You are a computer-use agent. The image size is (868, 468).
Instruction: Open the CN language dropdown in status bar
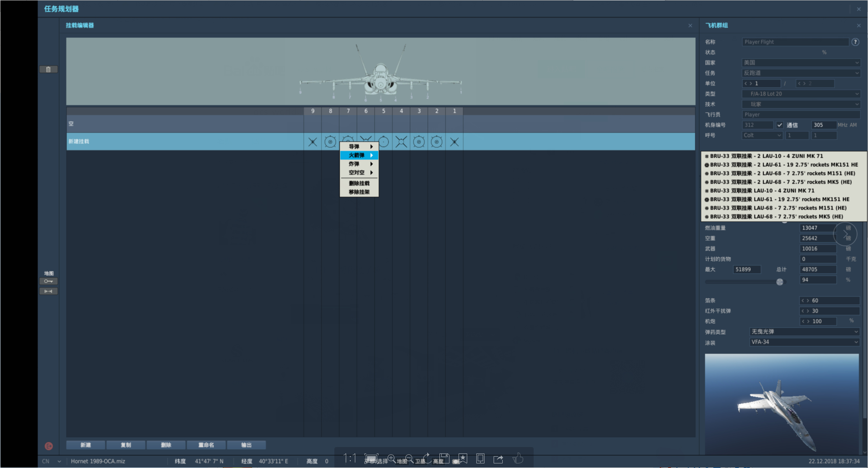click(52, 461)
